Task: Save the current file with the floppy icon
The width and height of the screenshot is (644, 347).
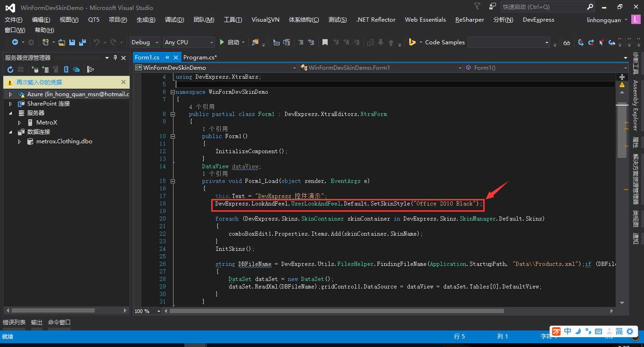Action: click(72, 42)
